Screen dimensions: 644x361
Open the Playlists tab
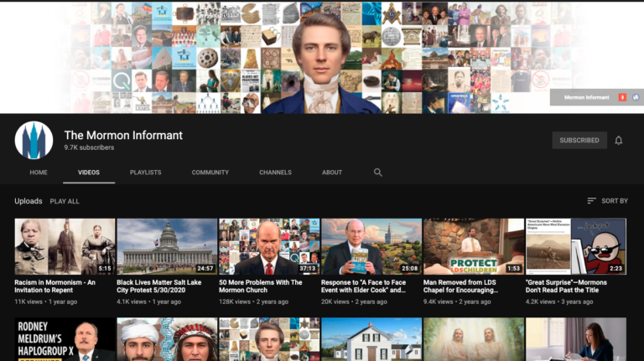[x=145, y=173]
